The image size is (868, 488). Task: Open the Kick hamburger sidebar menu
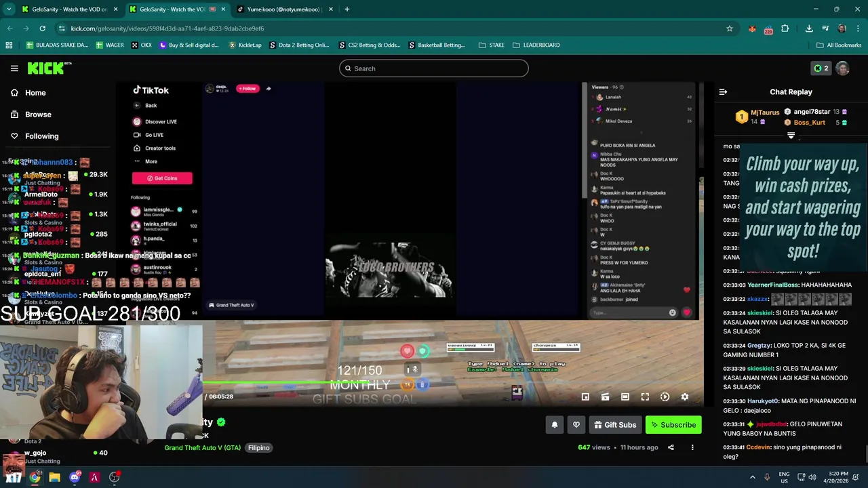click(14, 68)
